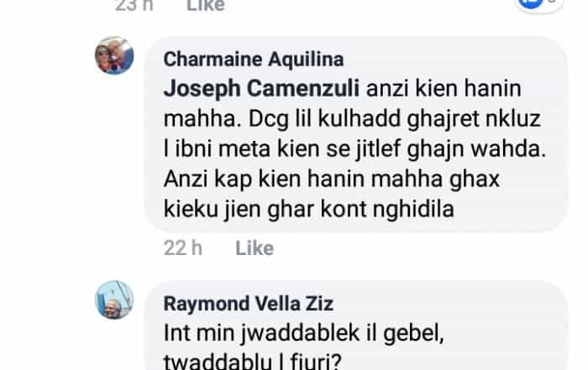Open the 23 h timestamp permalink
Screen dimensions: 588x370
(134, 5)
